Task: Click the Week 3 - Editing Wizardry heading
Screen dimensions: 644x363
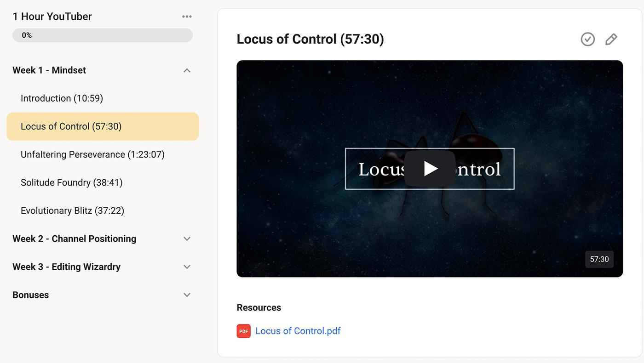Action: (x=67, y=267)
